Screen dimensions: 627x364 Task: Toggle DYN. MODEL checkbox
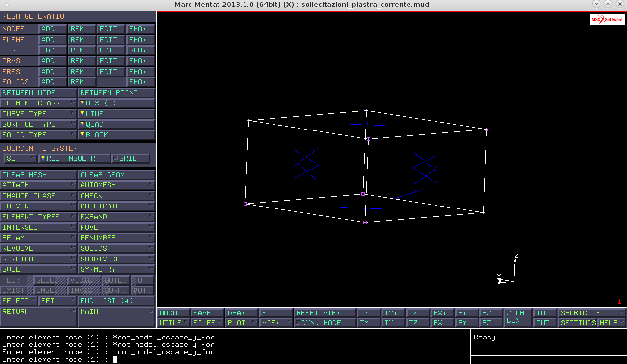[325, 323]
